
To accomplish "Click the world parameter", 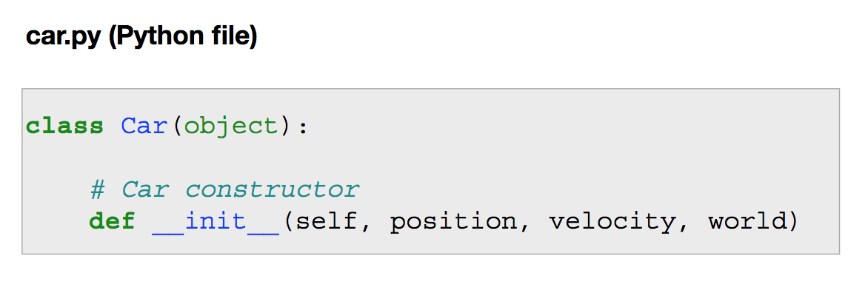I will (747, 222).
